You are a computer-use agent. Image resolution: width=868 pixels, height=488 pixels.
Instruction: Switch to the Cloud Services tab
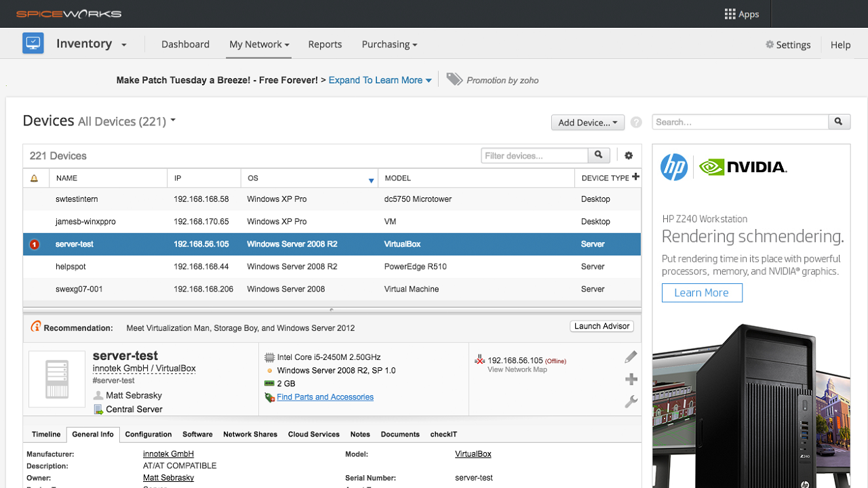(x=314, y=434)
